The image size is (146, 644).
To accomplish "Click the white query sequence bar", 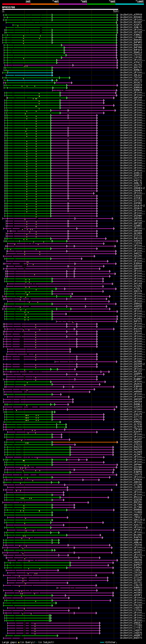I will [x=60, y=9].
